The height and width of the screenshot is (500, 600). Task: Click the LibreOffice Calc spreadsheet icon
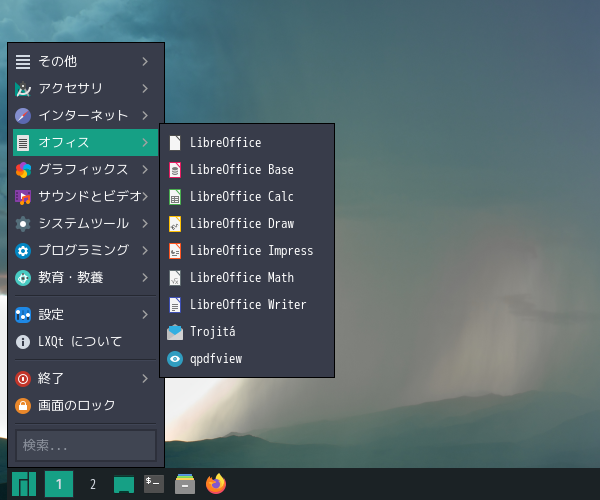(x=175, y=197)
